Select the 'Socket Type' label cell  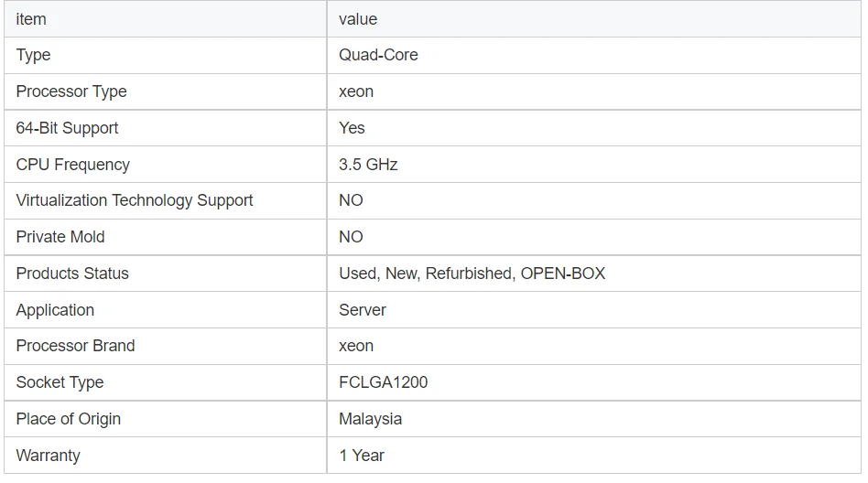point(60,382)
